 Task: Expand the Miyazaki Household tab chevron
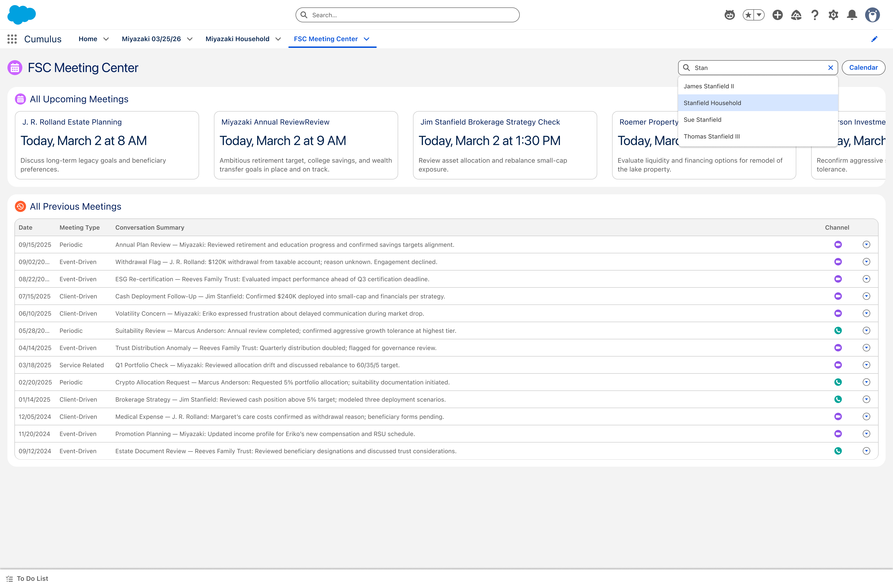[278, 39]
